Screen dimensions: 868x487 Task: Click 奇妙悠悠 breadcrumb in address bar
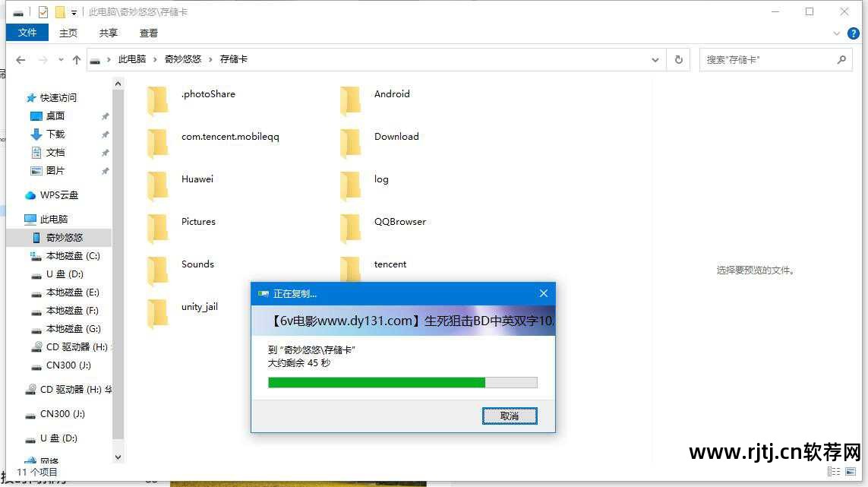click(183, 59)
